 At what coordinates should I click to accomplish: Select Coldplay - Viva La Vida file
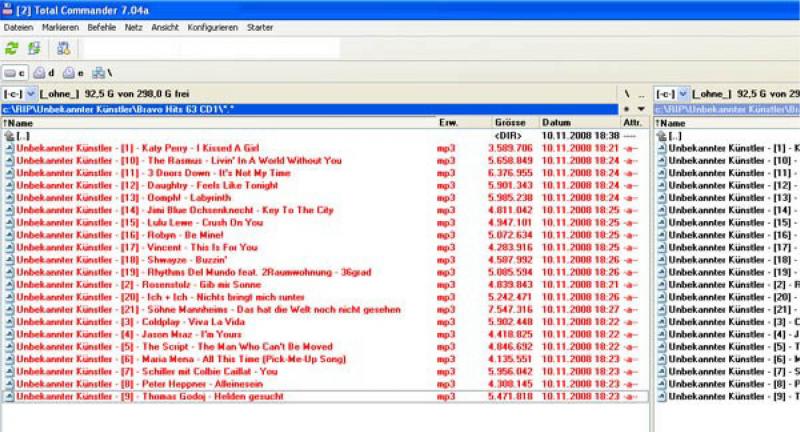[x=326, y=322]
